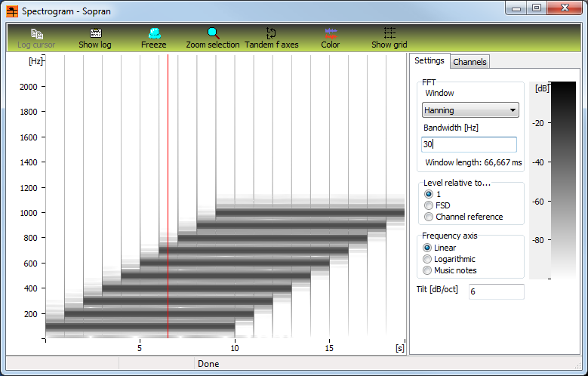Select level relative to 1
This screenshot has height=376, width=588.
pos(429,194)
